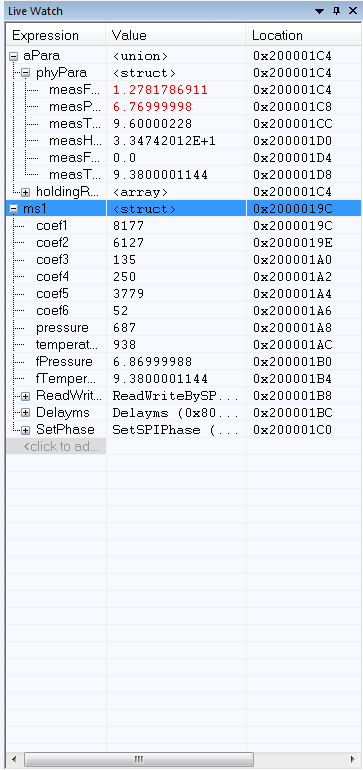363x770 pixels.
Task: Click the location 0x200001C0
Action: pos(292,430)
